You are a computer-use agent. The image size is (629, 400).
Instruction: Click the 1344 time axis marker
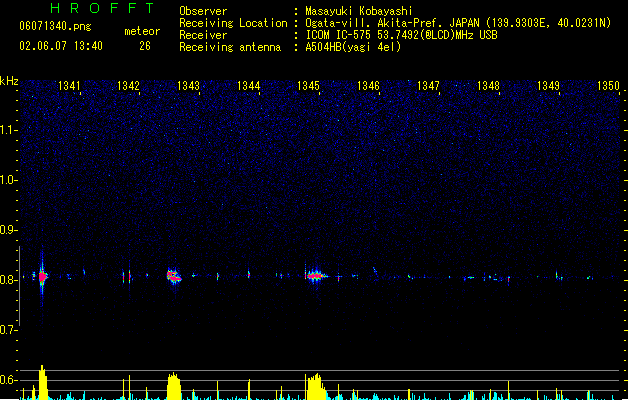pyautogui.click(x=248, y=86)
